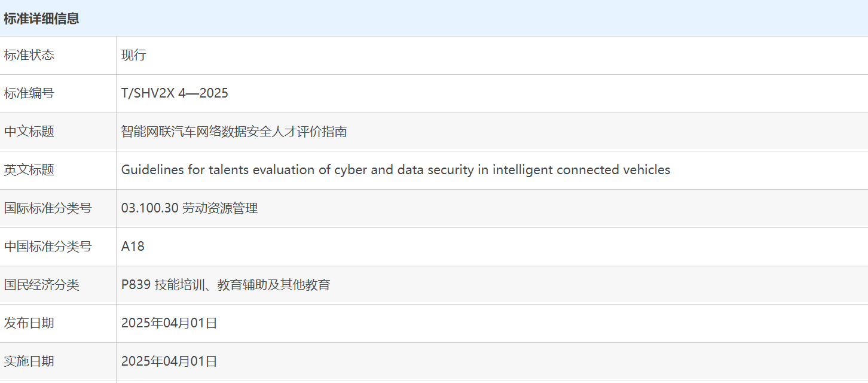This screenshot has height=383, width=868.
Task: Click the 中文标题 row label
Action: click(x=29, y=132)
